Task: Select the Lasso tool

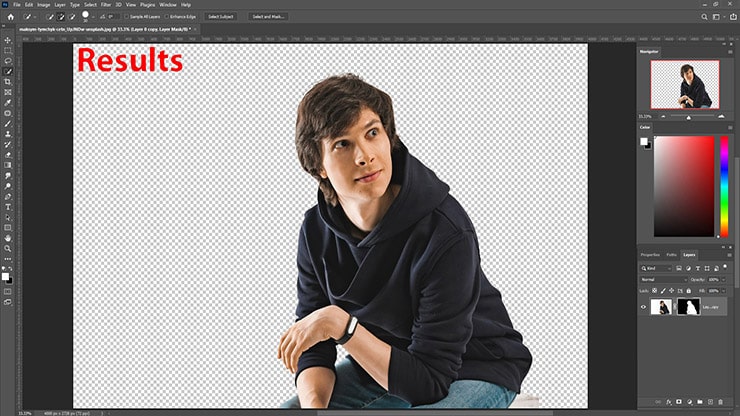Action: pos(8,61)
